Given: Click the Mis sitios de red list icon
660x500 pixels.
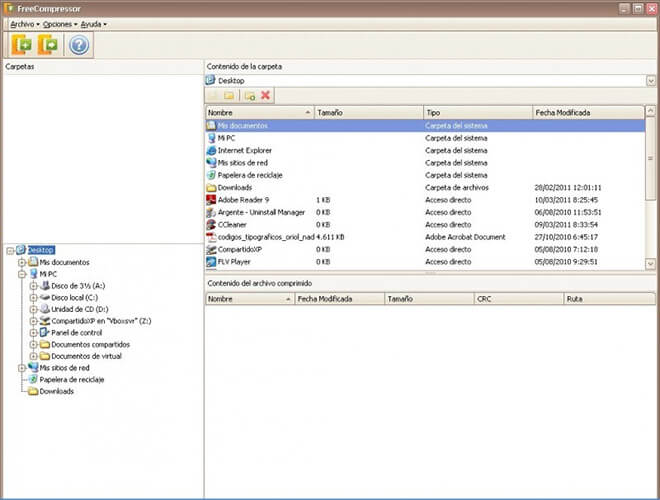Looking at the screenshot, I should pyautogui.click(x=211, y=163).
